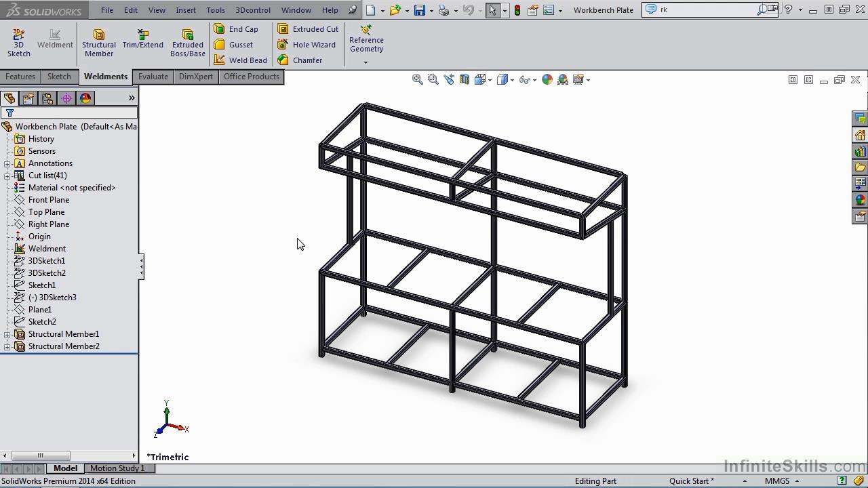Click the Print icon

coord(443,10)
